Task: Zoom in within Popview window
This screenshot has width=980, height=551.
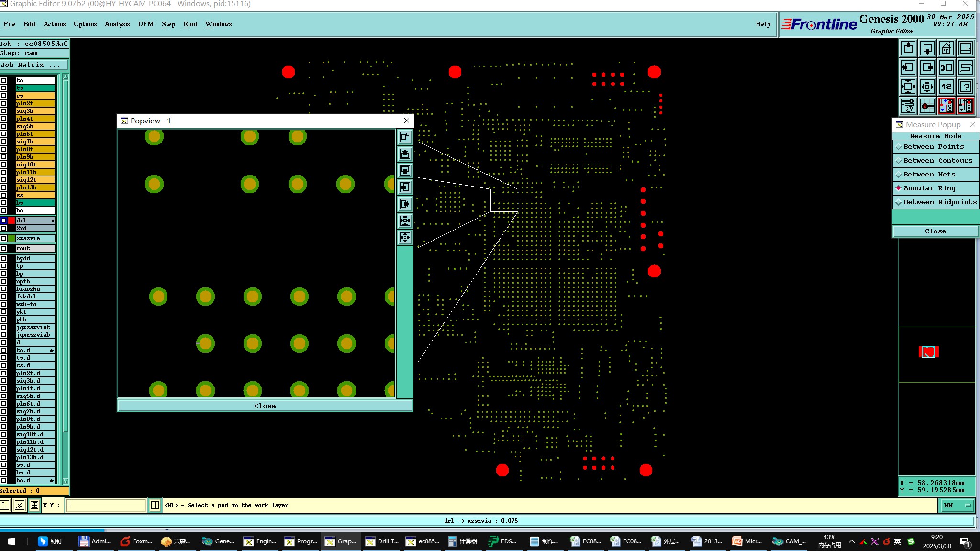Action: coord(405,220)
